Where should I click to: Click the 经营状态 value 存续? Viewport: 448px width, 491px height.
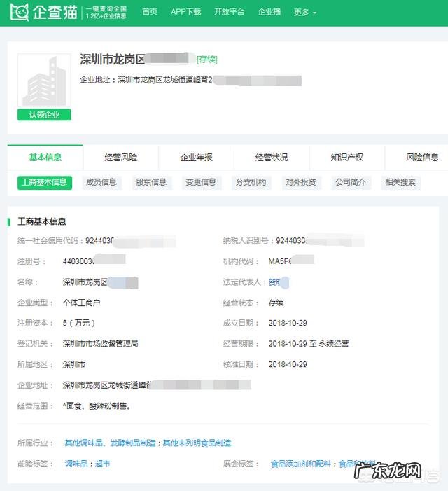click(276, 303)
